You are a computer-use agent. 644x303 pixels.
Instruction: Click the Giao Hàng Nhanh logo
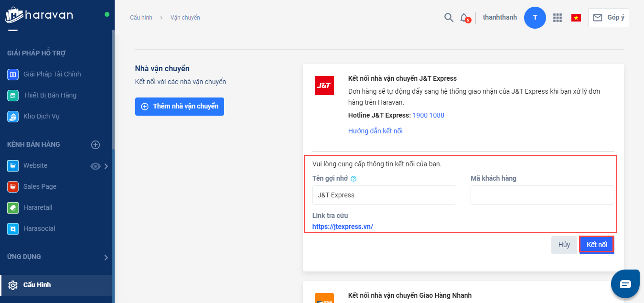point(324,298)
